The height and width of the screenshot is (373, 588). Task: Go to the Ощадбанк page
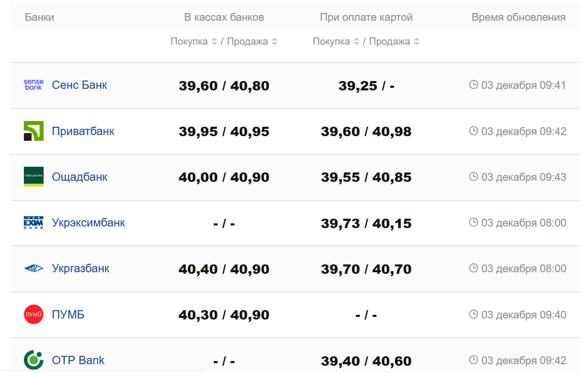pyautogui.click(x=79, y=177)
